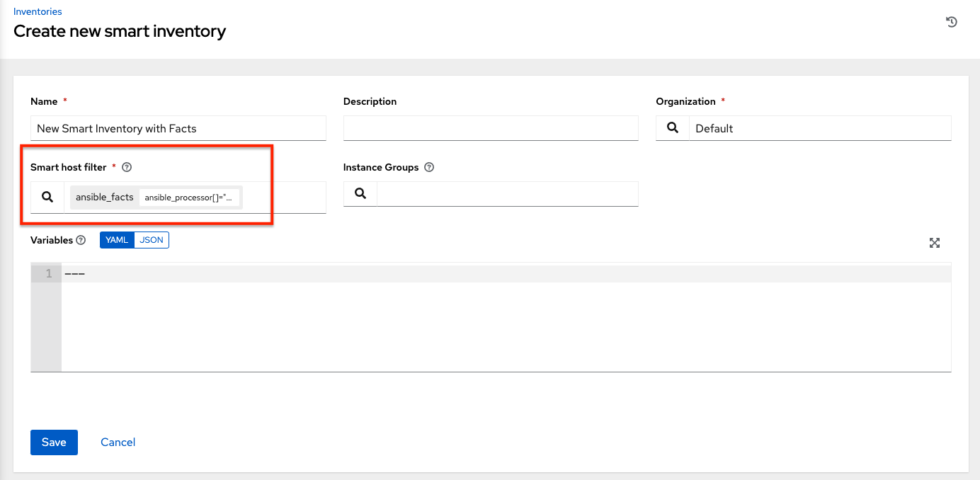Save the new smart inventory
The width and height of the screenshot is (980, 480).
(54, 442)
